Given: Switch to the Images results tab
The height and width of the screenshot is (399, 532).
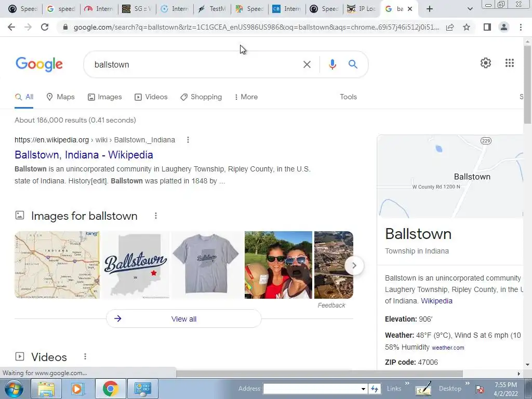Looking at the screenshot, I should click(x=104, y=97).
